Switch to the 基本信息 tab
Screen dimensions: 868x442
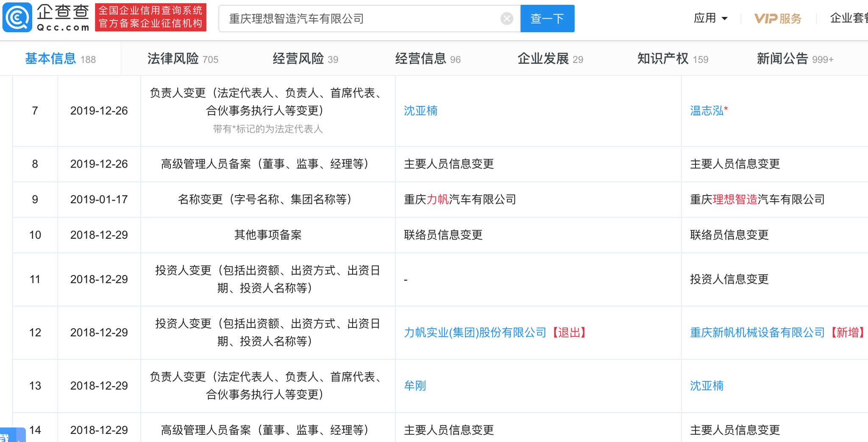(x=61, y=59)
